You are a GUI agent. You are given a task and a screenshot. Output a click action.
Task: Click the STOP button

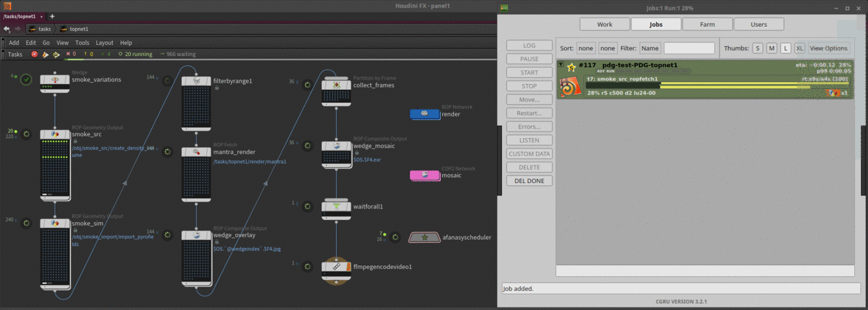point(529,86)
